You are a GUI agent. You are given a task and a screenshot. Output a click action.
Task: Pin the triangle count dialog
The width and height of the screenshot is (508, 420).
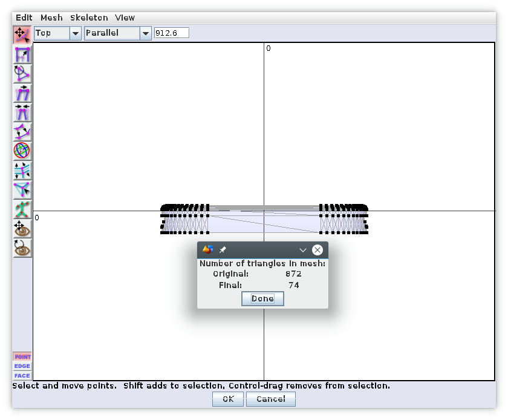tap(223, 250)
